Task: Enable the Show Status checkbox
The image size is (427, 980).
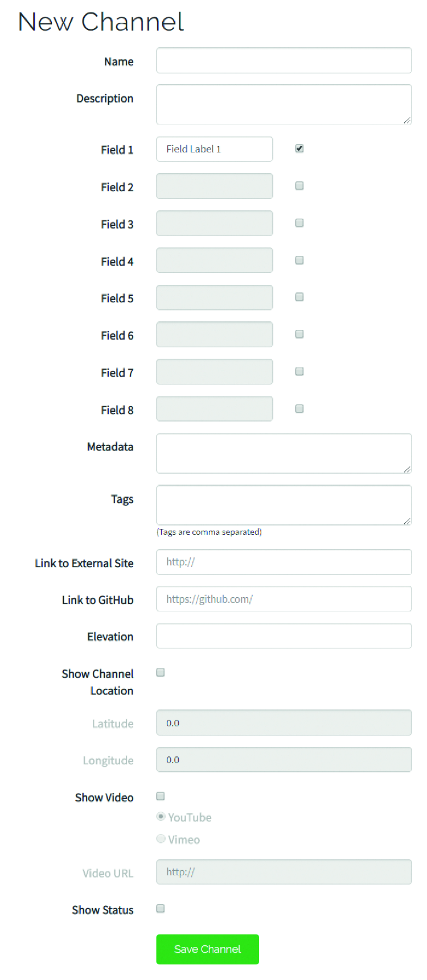Action: [x=161, y=909]
